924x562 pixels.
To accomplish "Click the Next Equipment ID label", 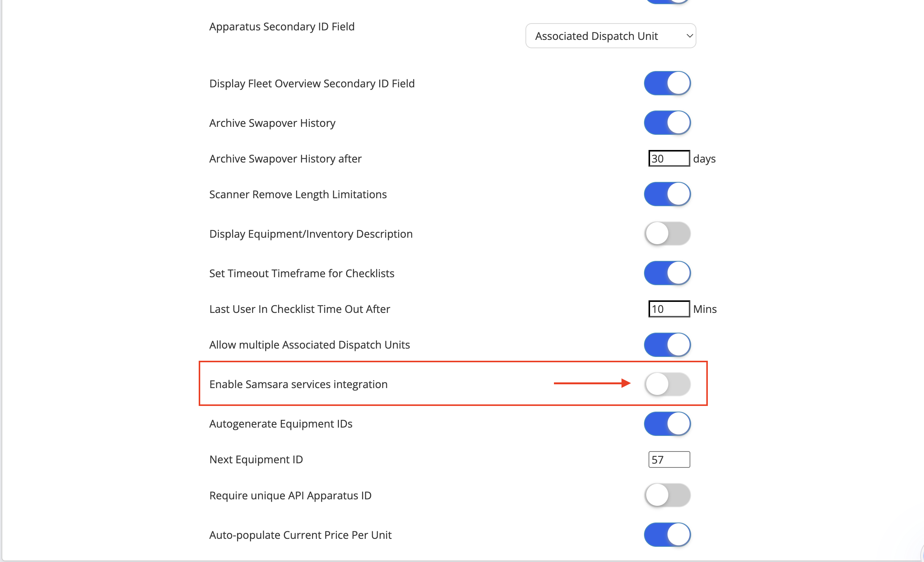I will (256, 459).
